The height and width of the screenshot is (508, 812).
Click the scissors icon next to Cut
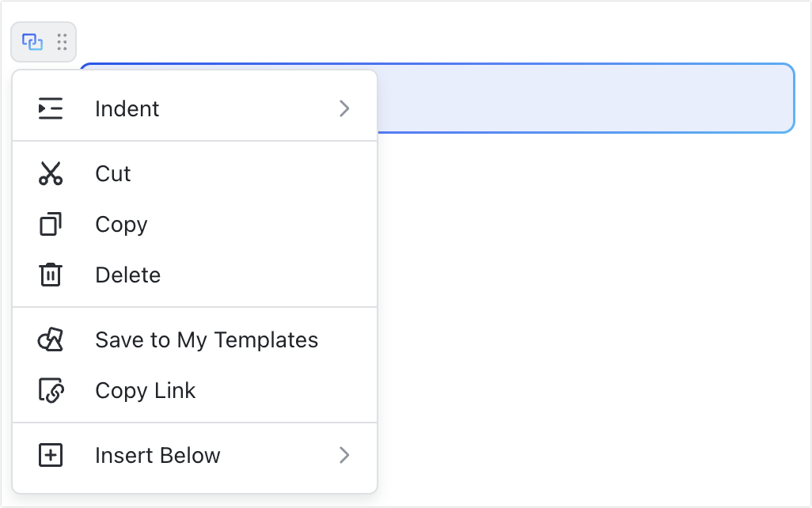51,173
